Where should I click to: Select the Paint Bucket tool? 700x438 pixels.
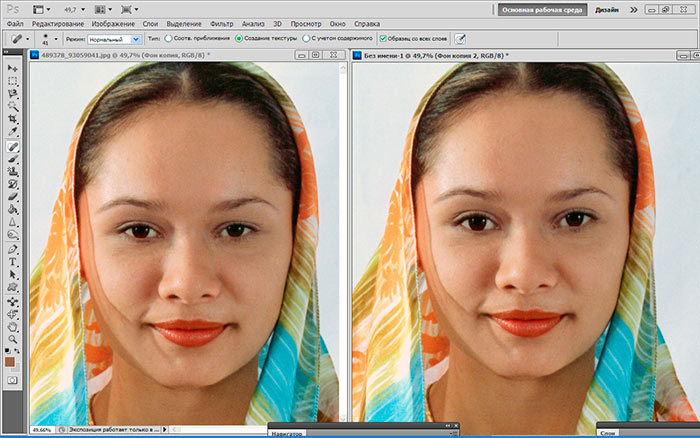coord(12,209)
